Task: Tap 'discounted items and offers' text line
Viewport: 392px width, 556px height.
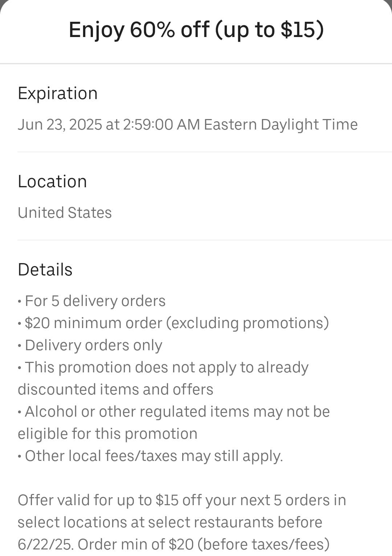Action: coord(115,389)
